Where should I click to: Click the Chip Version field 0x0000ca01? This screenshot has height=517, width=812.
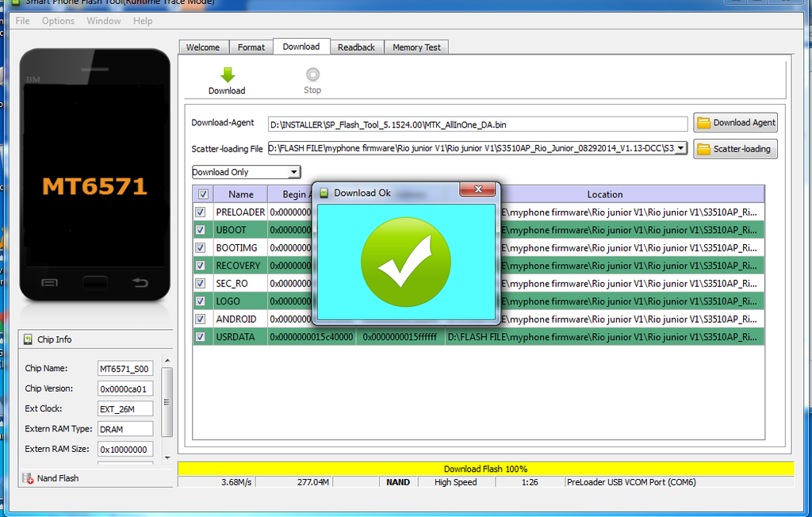pos(125,389)
